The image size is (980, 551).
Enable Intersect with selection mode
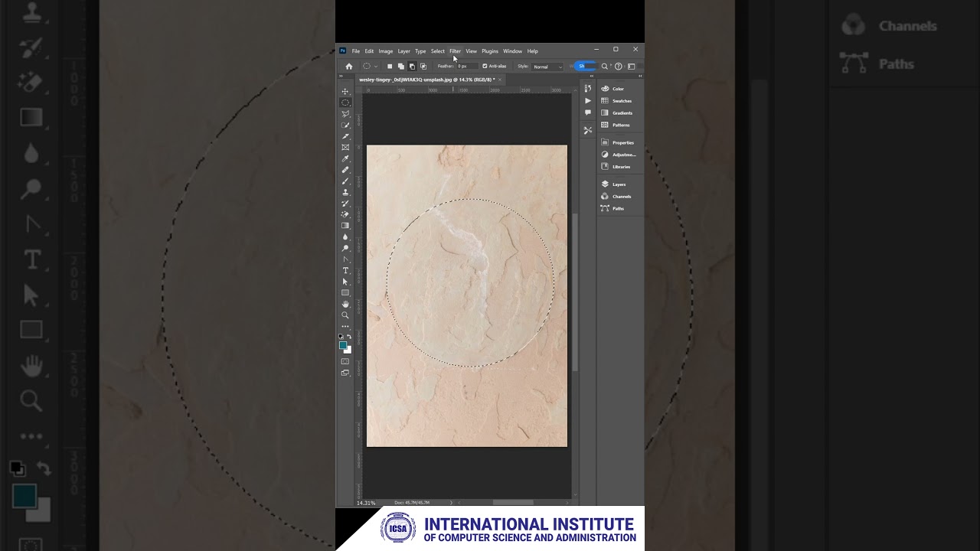pyautogui.click(x=423, y=67)
